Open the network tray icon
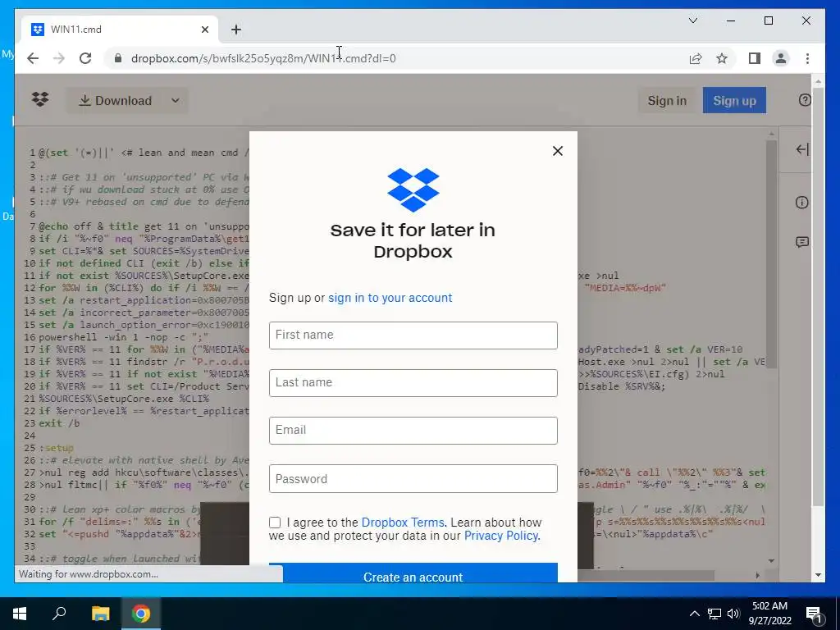 pyautogui.click(x=714, y=614)
